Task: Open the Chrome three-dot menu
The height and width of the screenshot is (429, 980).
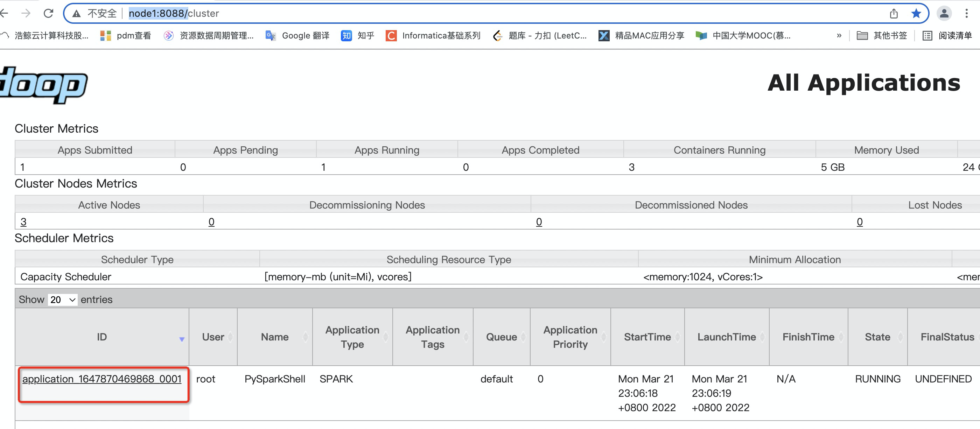Action: click(966, 14)
